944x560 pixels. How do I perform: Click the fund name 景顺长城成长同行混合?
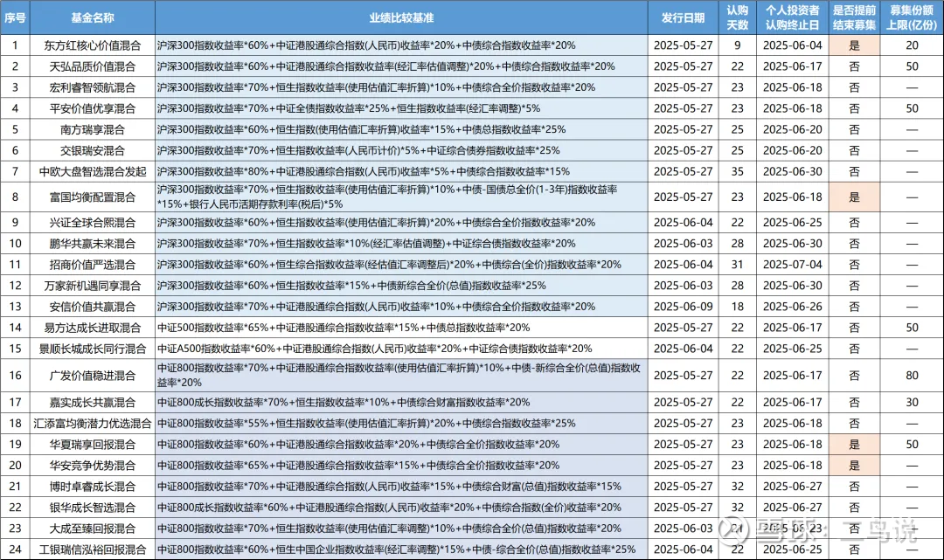pos(92,349)
